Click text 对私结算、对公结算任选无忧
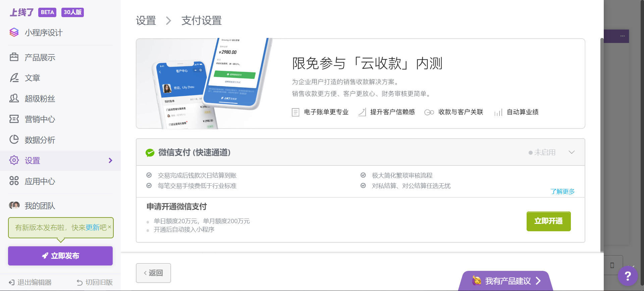 pyautogui.click(x=411, y=186)
